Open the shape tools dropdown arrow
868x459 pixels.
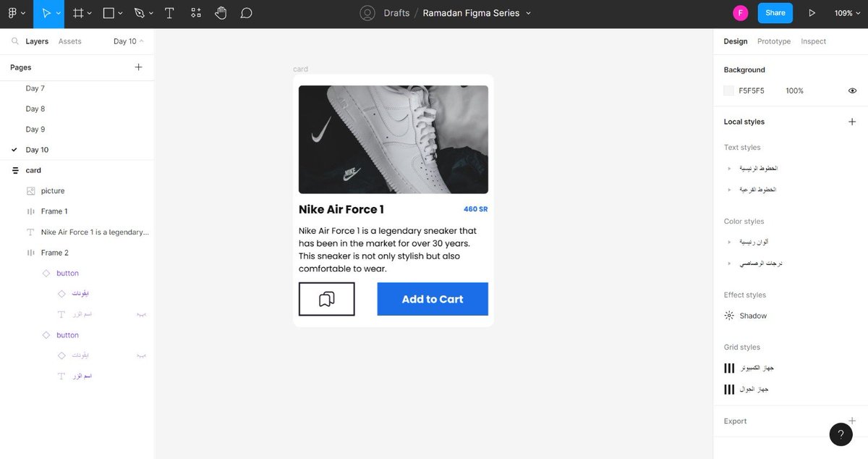120,13
